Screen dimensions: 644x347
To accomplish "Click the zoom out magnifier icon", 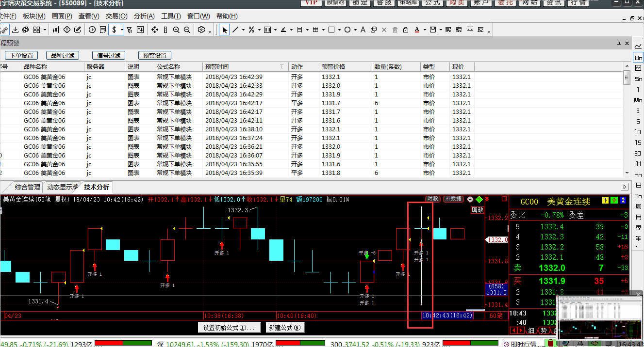I will coord(187,30).
